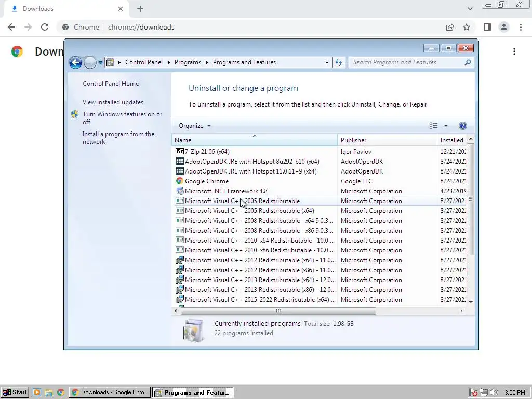The image size is (532, 399).
Task: Click Chrome's reload page button
Action: [x=45, y=27]
